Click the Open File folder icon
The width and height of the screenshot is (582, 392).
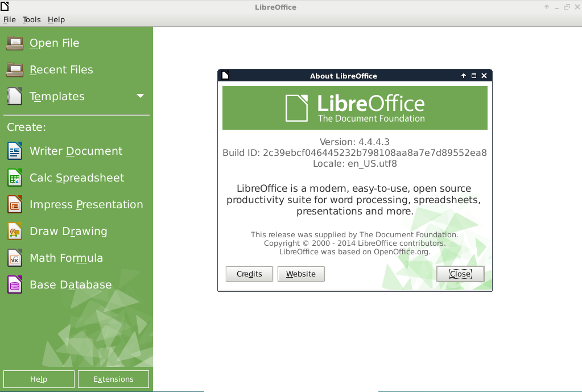[x=15, y=43]
